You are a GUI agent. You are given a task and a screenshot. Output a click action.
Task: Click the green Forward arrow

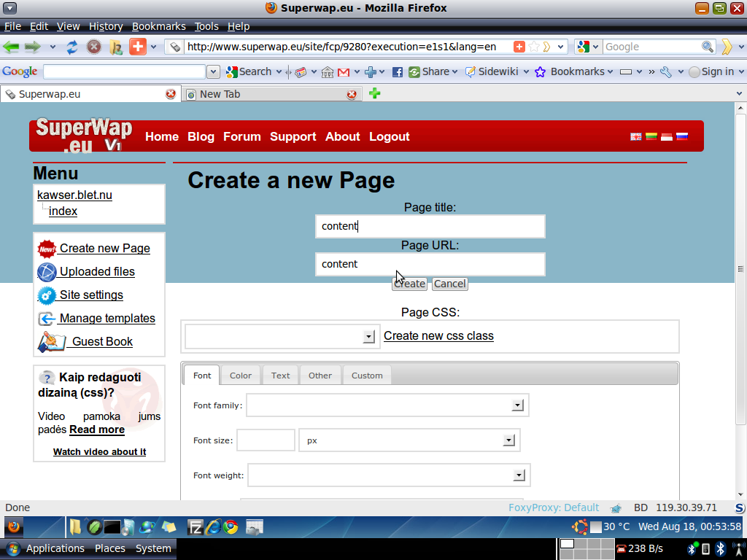pos(32,47)
